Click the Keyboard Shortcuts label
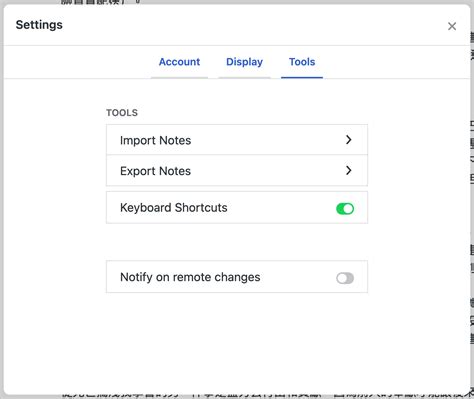Screen dimensions: 474x399 (x=174, y=208)
